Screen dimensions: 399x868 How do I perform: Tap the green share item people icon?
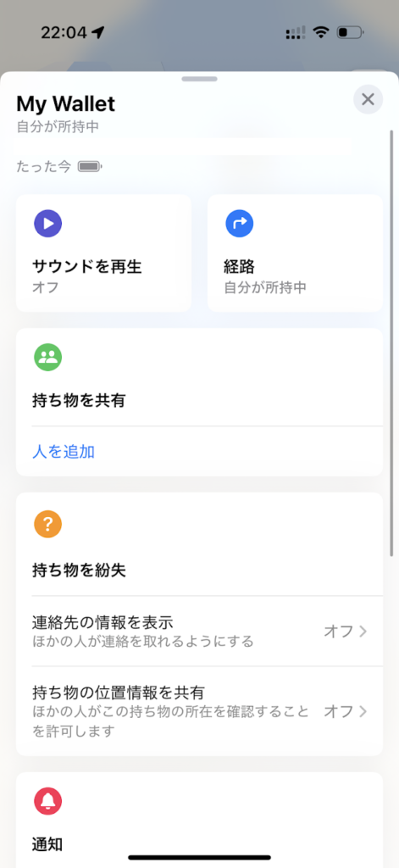[48, 358]
